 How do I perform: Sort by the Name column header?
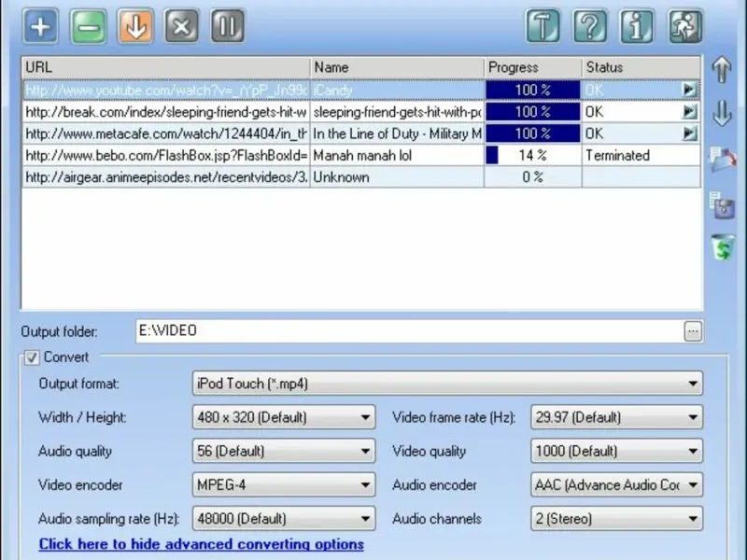[398, 67]
